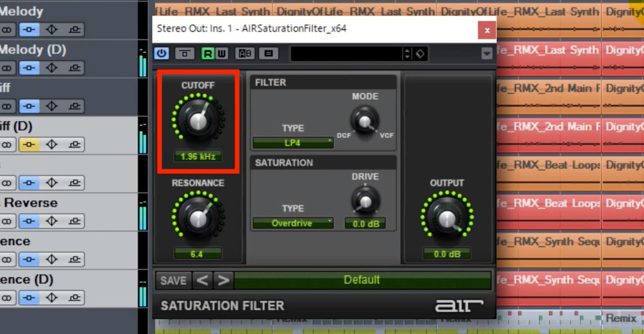
Task: Select the Reverse track name
Action: 30,202
